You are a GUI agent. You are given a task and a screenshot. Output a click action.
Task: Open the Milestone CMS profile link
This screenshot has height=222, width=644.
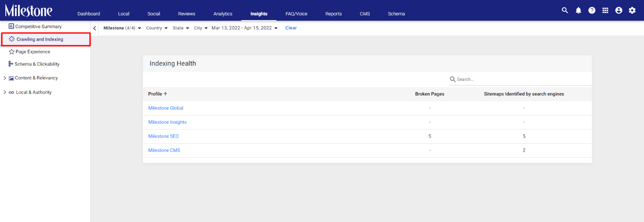[x=164, y=150]
